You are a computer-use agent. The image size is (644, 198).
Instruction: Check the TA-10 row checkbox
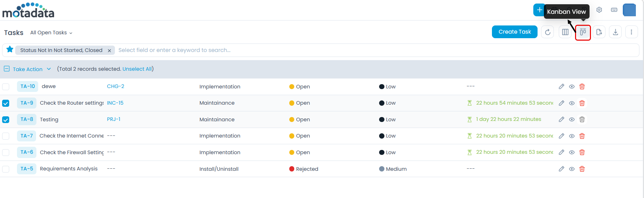point(6,87)
